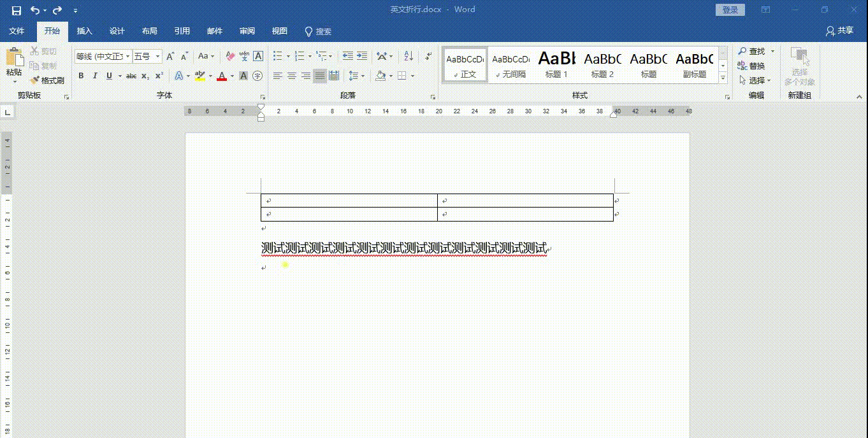The image size is (868, 438).
Task: Switch to 审阅 tab
Action: pos(247,31)
